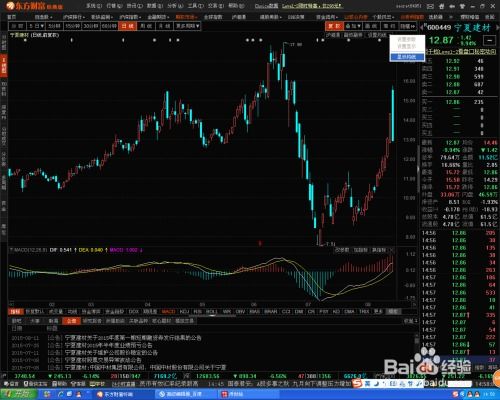The image size is (500, 400).
Task: Open announcement 宁夏建材2015年半年度业绩预亏公告
Action: tap(109, 345)
